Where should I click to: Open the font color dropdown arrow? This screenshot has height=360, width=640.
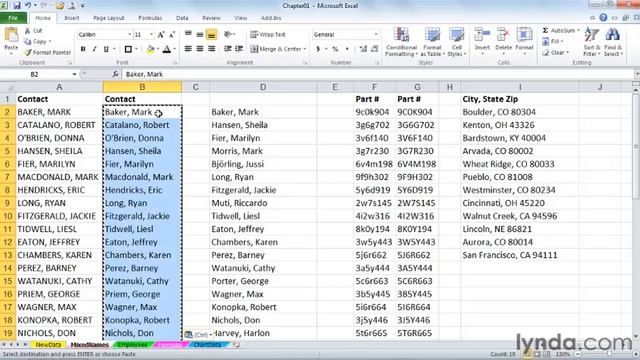coord(175,49)
